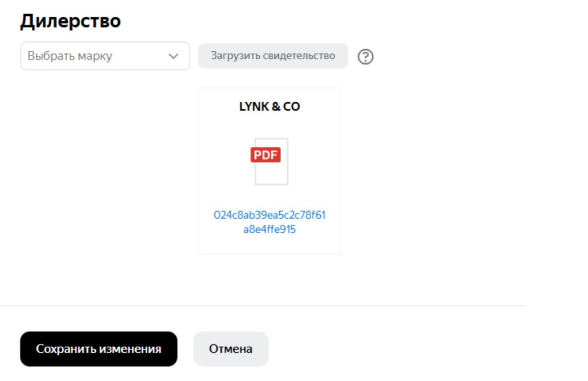Click the white page behind PDF badge
588x381 pixels.
point(272,174)
